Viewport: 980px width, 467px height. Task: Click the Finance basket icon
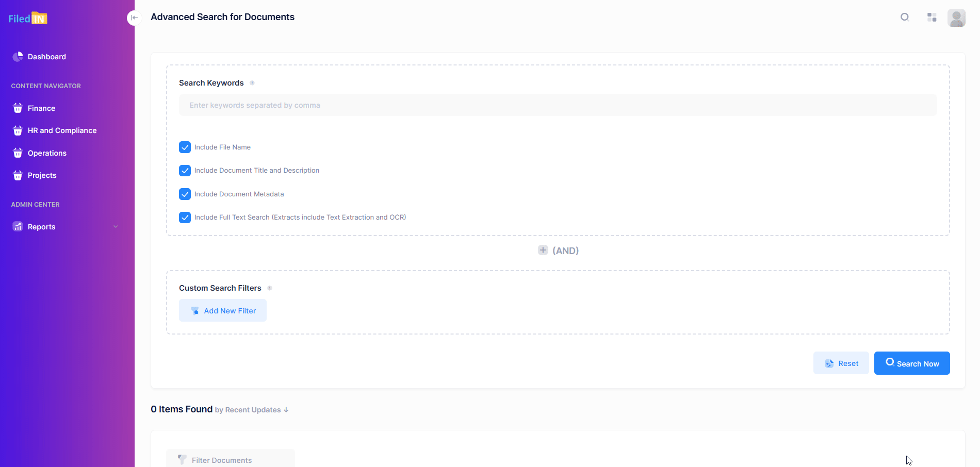click(x=18, y=108)
